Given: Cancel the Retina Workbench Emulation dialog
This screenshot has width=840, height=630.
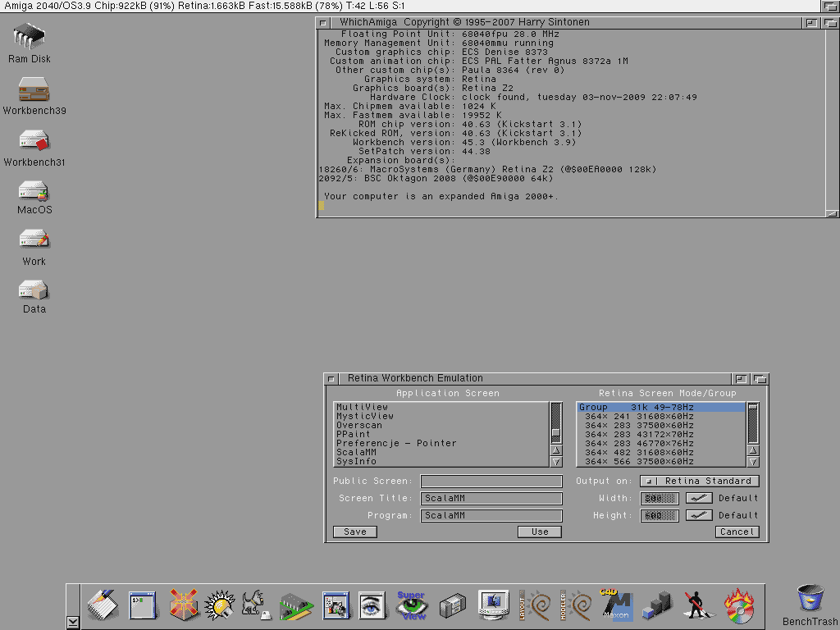Looking at the screenshot, I should coord(737,532).
